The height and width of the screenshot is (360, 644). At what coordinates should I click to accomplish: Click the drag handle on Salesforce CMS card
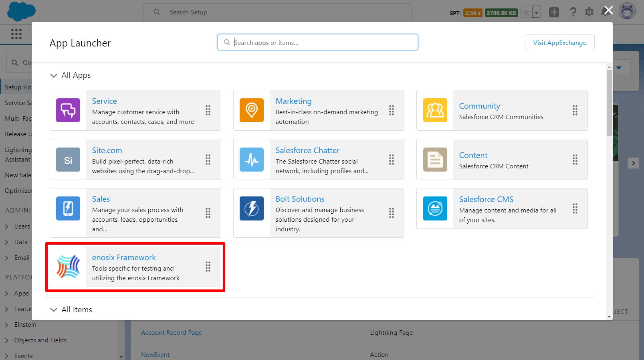pos(575,208)
